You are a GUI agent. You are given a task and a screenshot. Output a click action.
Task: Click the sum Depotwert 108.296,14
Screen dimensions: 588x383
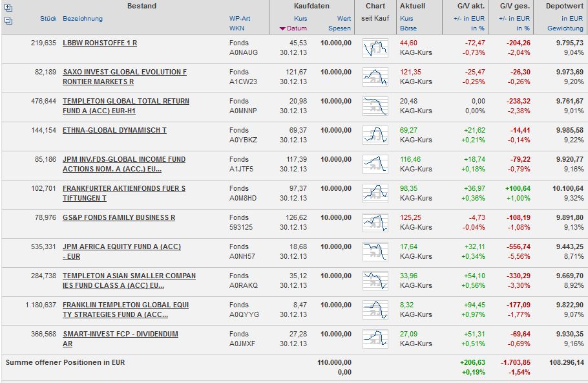[567, 362]
